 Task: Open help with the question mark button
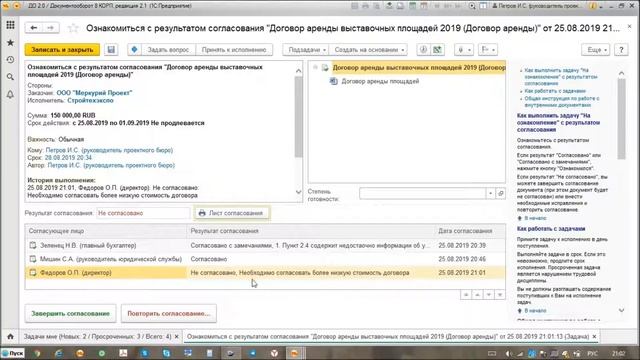pyautogui.click(x=621, y=50)
